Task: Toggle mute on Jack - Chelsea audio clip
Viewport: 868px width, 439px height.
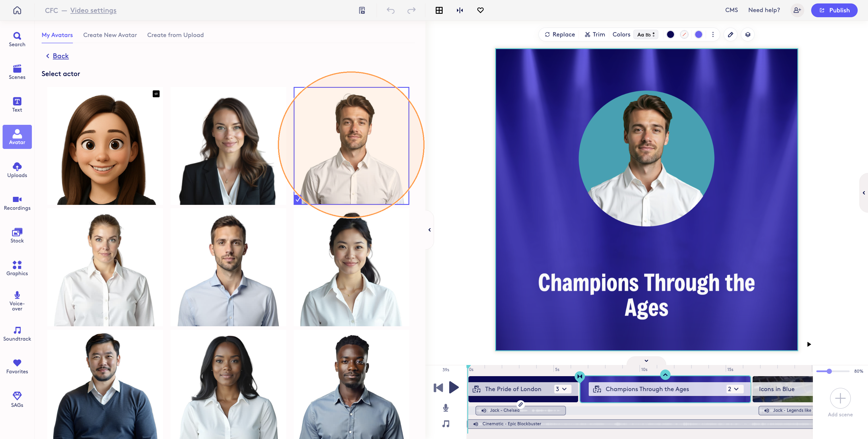Action: (x=484, y=410)
